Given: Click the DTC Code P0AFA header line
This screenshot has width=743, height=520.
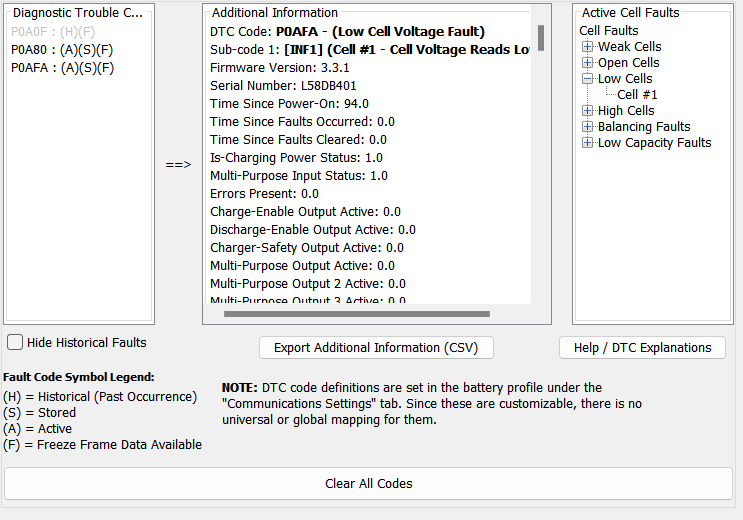Looking at the screenshot, I should tap(347, 32).
